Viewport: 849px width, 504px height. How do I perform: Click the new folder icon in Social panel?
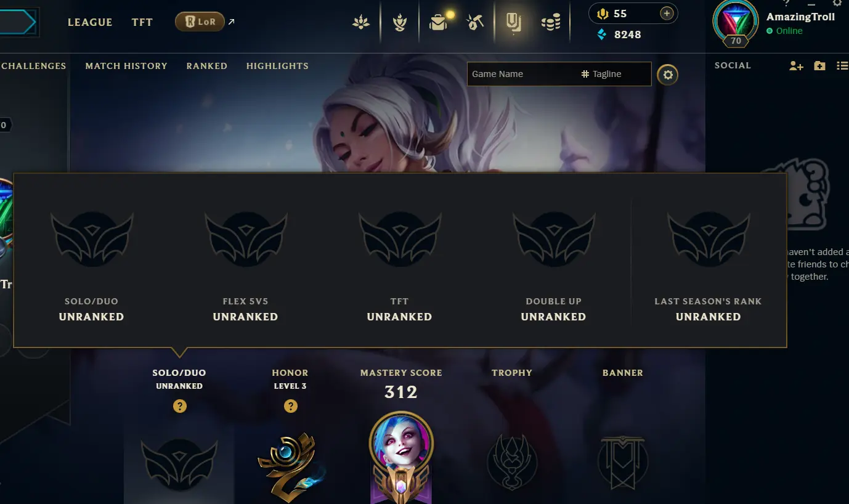point(819,66)
